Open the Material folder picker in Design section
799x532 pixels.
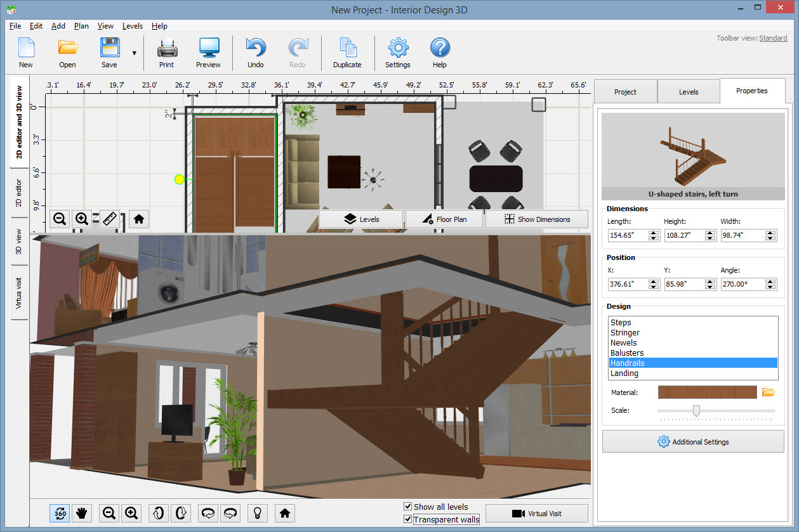click(x=769, y=392)
